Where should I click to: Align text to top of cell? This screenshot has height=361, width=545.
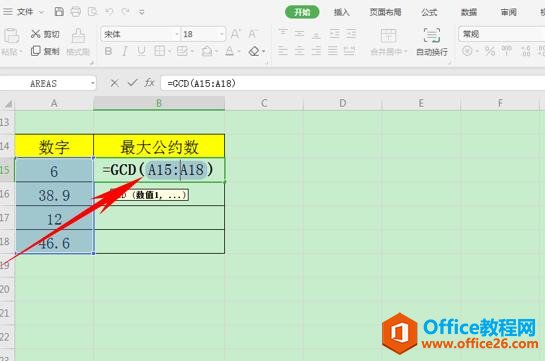283,34
